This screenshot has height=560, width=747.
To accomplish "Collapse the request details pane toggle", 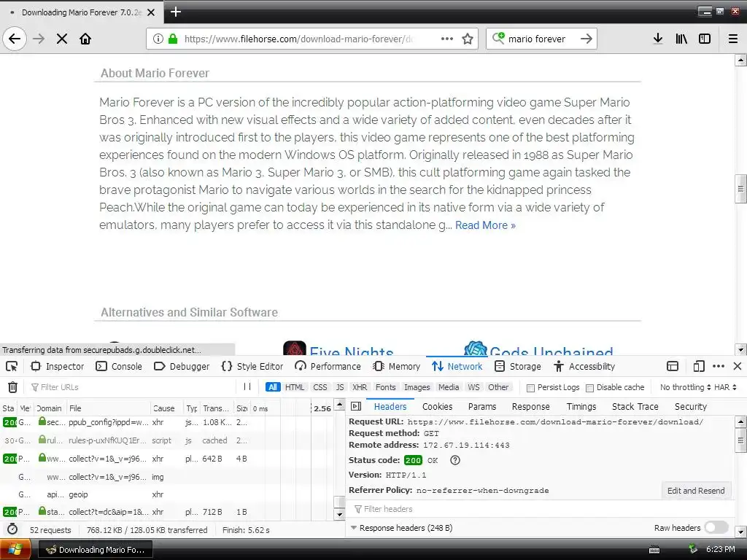I will (356, 406).
